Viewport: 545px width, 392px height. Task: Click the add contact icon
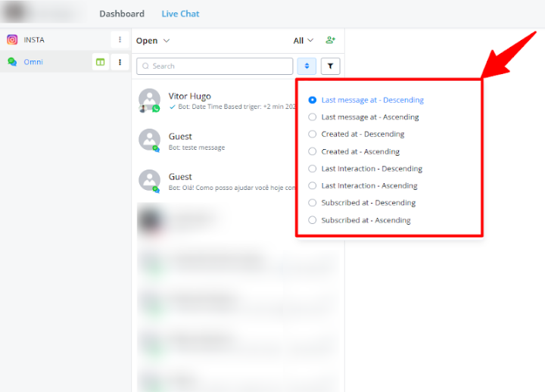click(x=330, y=40)
